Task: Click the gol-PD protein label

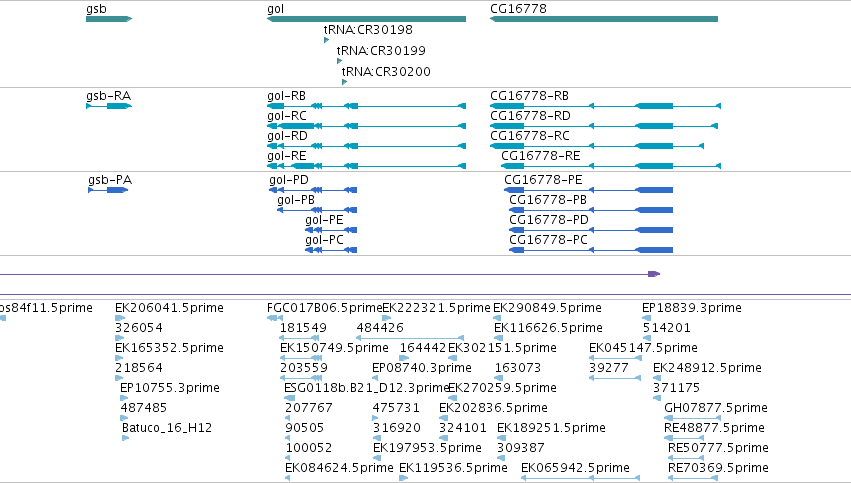Action: click(289, 180)
